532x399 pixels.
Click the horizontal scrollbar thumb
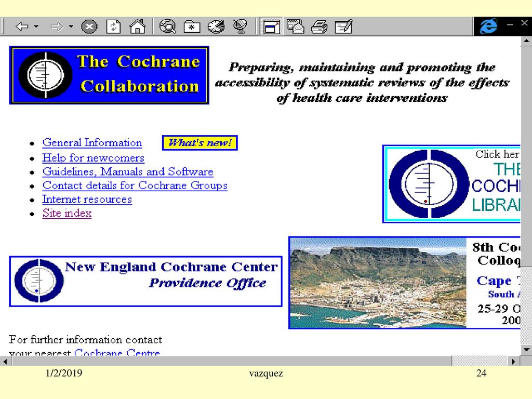[x=232, y=362]
